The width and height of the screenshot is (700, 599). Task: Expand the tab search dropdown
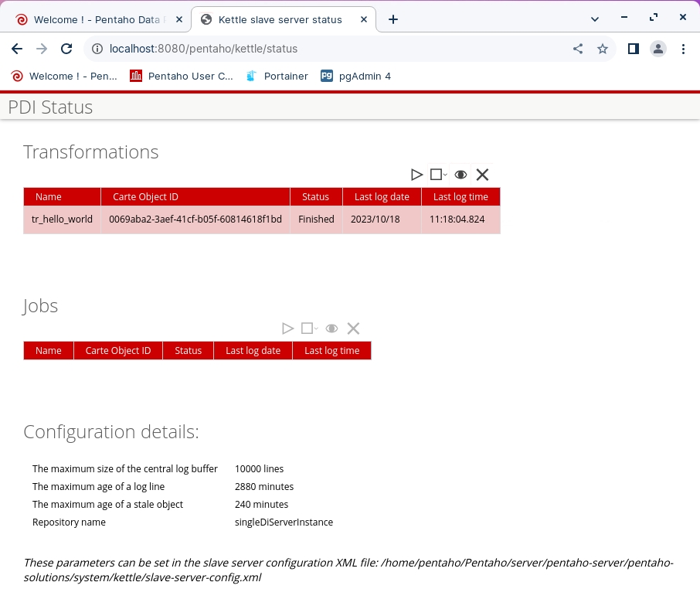point(595,19)
